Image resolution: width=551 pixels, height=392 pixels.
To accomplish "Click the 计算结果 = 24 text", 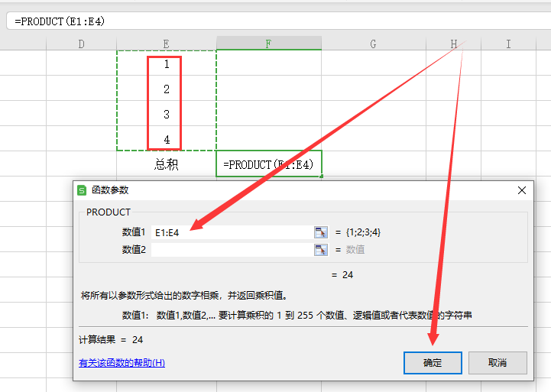I will point(111,340).
